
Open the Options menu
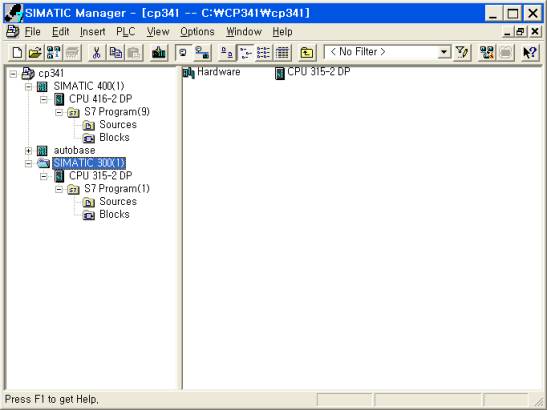(x=197, y=32)
